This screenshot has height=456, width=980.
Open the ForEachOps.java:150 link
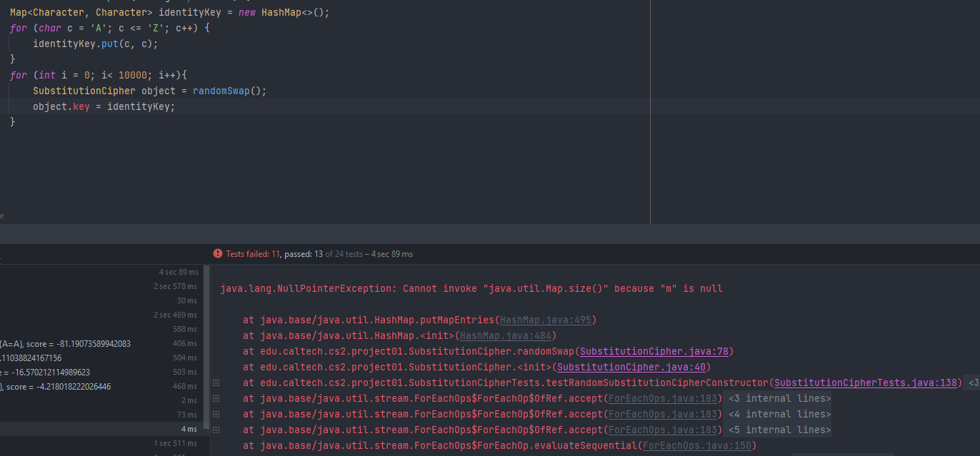(x=696, y=446)
